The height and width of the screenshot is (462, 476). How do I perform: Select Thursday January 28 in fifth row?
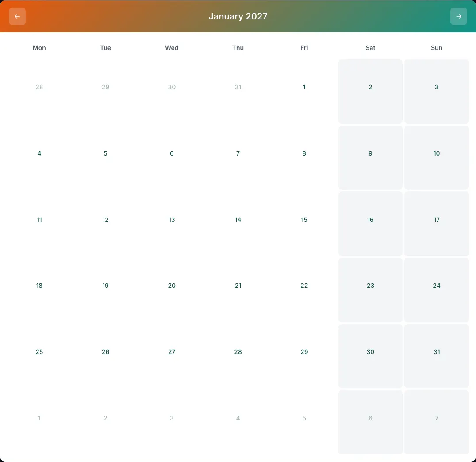click(238, 356)
